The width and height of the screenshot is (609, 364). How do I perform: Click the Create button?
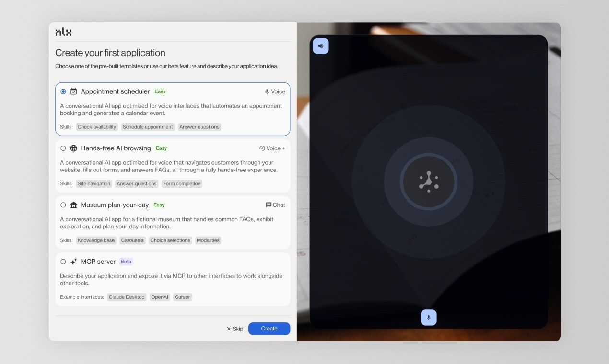pos(269,329)
